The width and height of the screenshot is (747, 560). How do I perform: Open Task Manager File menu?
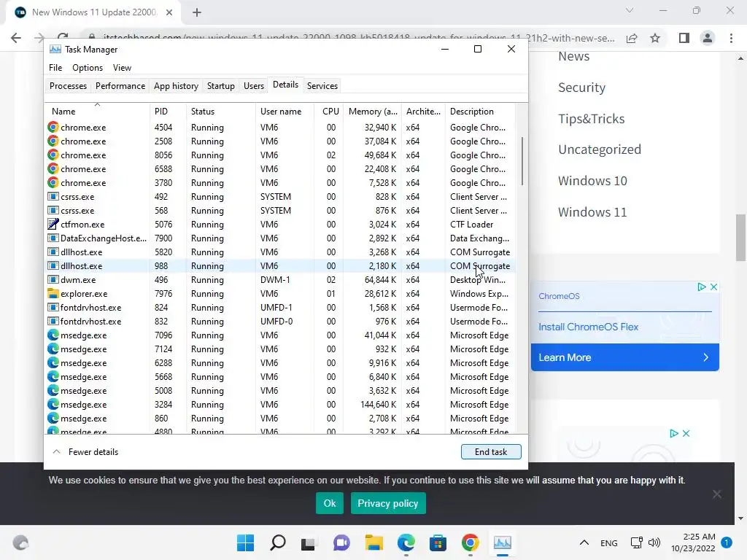tap(55, 68)
